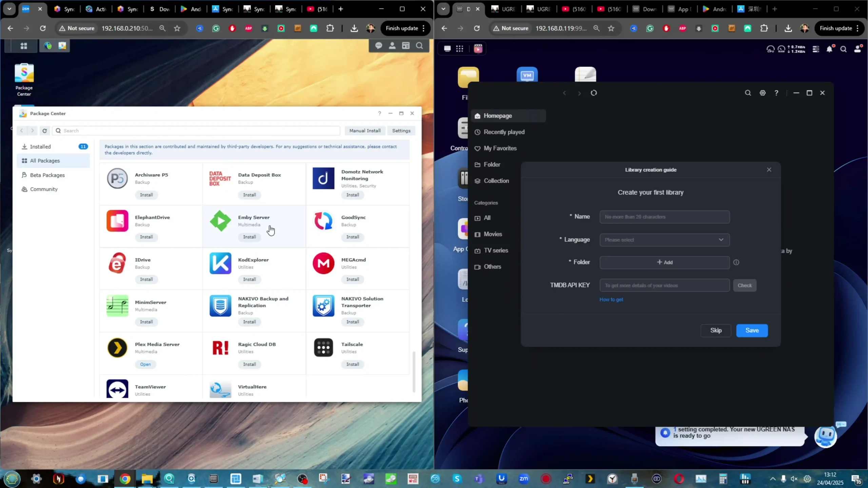Open the UGREEN app grid launcher icon

(459, 49)
